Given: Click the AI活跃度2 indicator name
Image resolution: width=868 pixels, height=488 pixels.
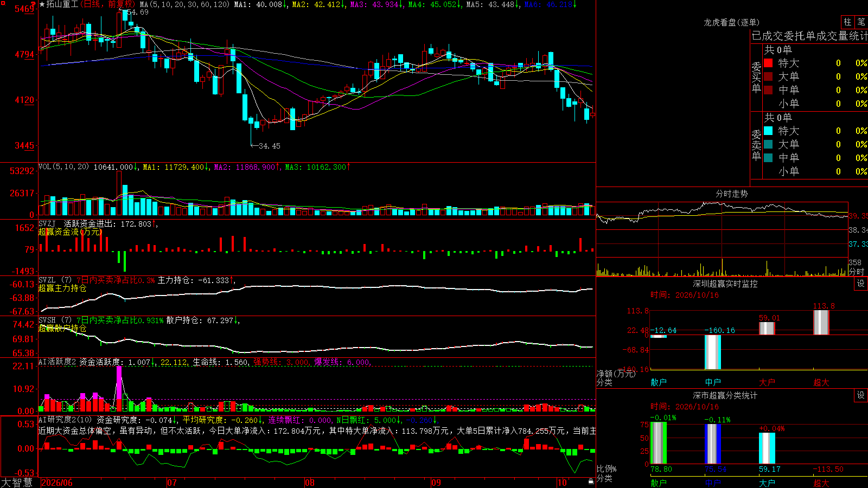Looking at the screenshot, I should (57, 362).
